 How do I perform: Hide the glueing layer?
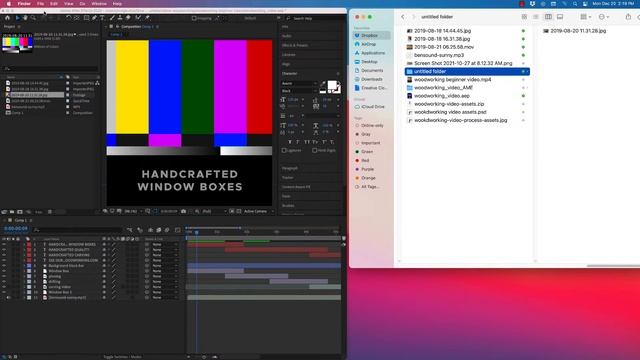click(x=4, y=276)
